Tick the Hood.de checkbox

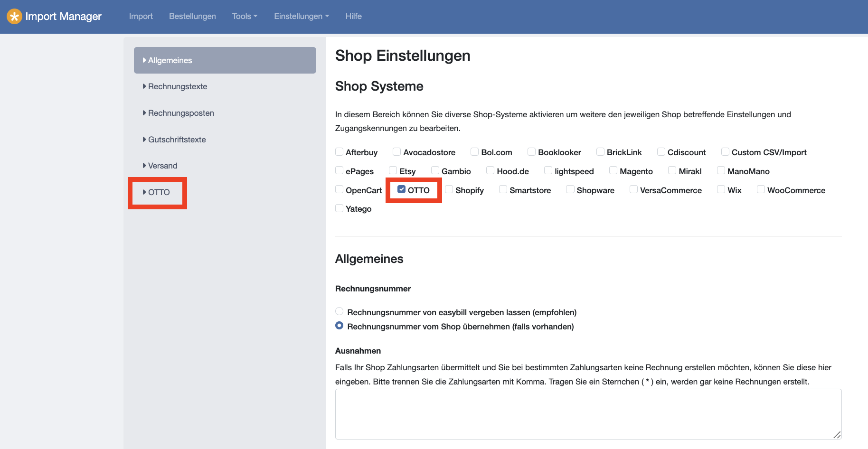tap(491, 170)
